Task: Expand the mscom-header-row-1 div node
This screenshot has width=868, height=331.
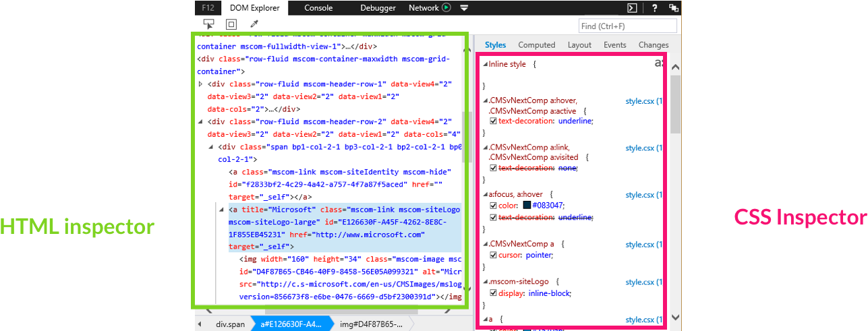Action: pyautogui.click(x=201, y=84)
